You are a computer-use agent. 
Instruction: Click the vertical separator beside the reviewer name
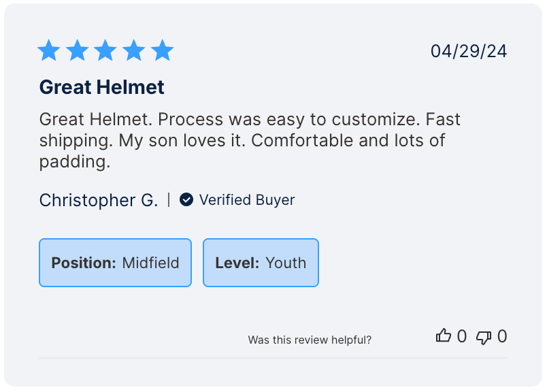point(169,199)
